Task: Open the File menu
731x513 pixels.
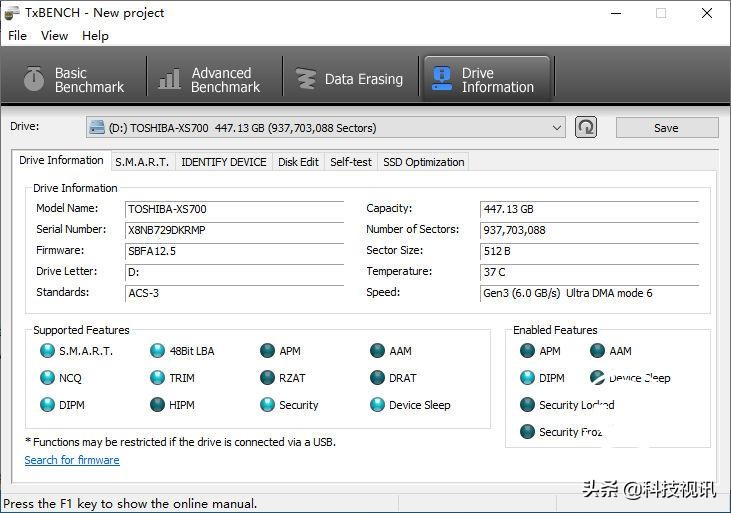Action: (17, 35)
